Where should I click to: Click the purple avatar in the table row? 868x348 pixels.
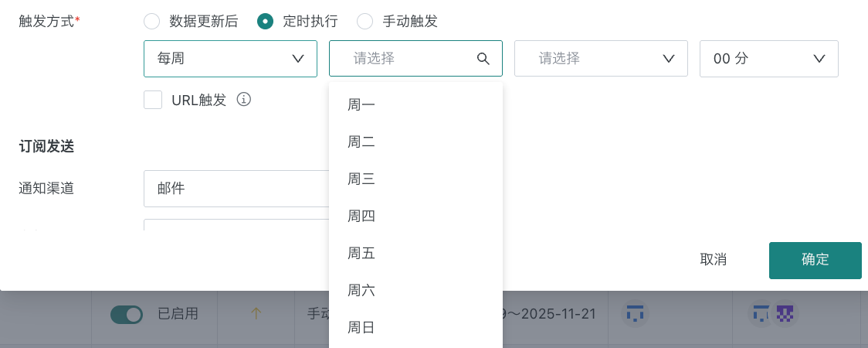click(x=785, y=314)
